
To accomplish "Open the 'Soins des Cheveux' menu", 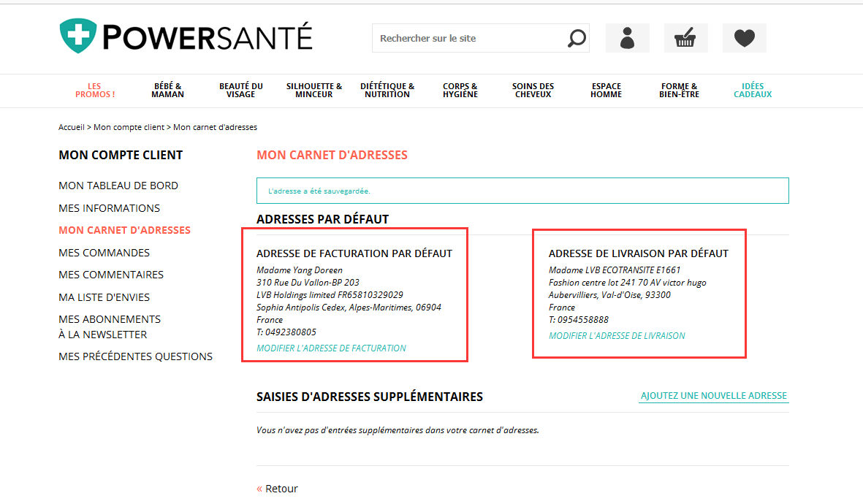I will pos(533,91).
